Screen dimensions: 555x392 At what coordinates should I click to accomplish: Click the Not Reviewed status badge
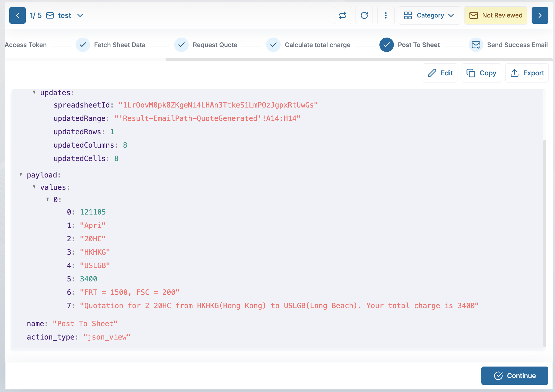[496, 15]
